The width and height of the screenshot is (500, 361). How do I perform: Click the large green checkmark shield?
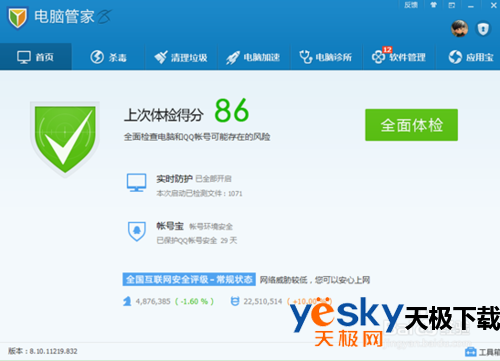click(x=65, y=139)
